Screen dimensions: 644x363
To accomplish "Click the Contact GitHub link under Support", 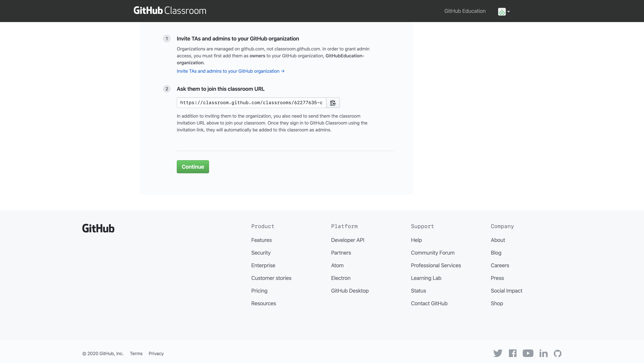I will click(429, 303).
